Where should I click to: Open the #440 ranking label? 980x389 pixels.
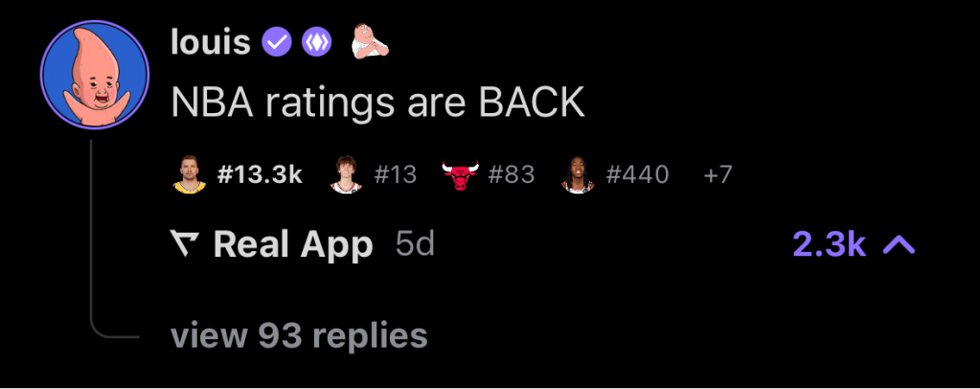point(637,174)
